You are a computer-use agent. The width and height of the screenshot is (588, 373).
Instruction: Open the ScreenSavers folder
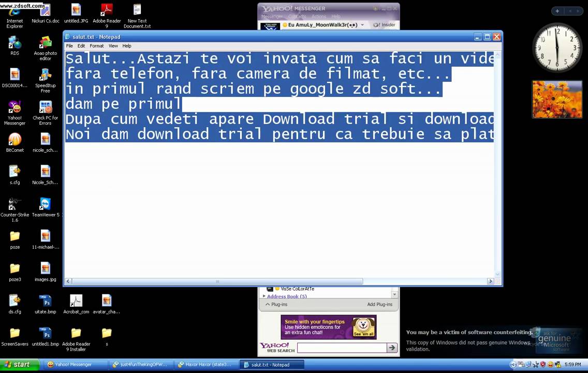click(x=14, y=336)
